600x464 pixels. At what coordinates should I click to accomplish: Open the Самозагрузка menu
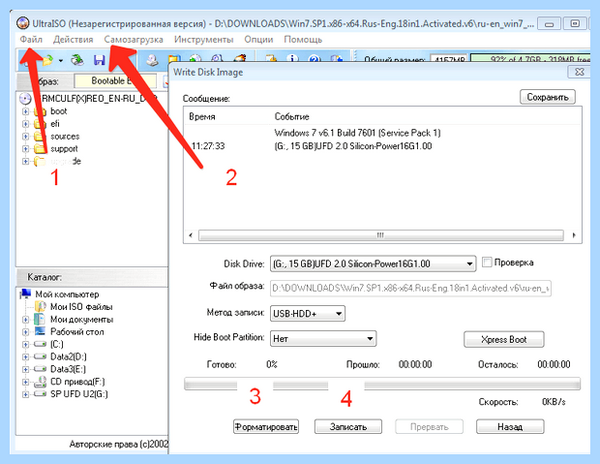pos(134,39)
